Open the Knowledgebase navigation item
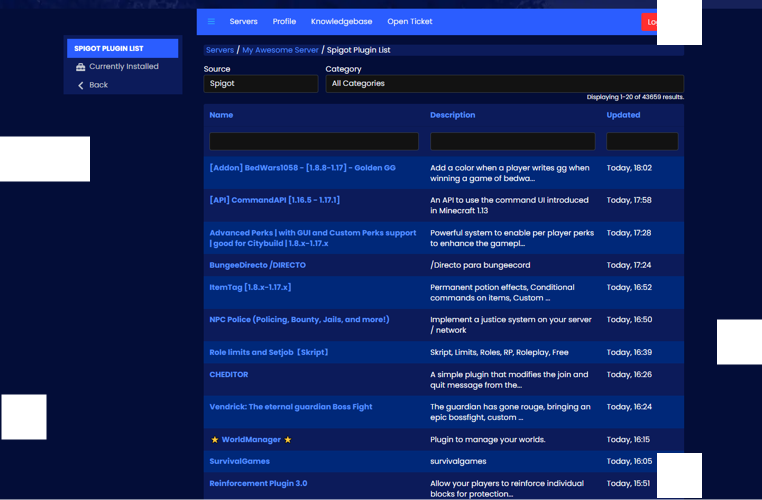Image resolution: width=762 pixels, height=500 pixels. tap(341, 21)
